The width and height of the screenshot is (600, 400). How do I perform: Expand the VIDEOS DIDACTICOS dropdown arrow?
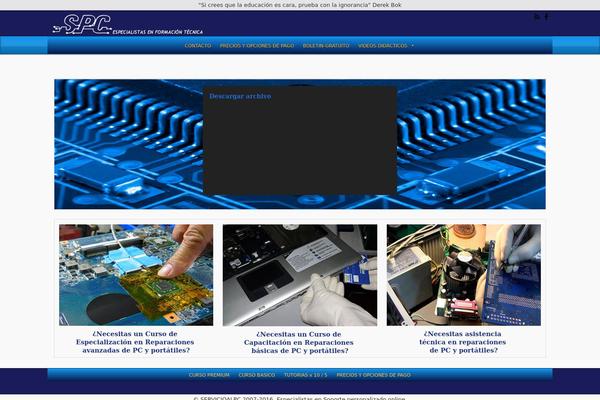click(412, 46)
